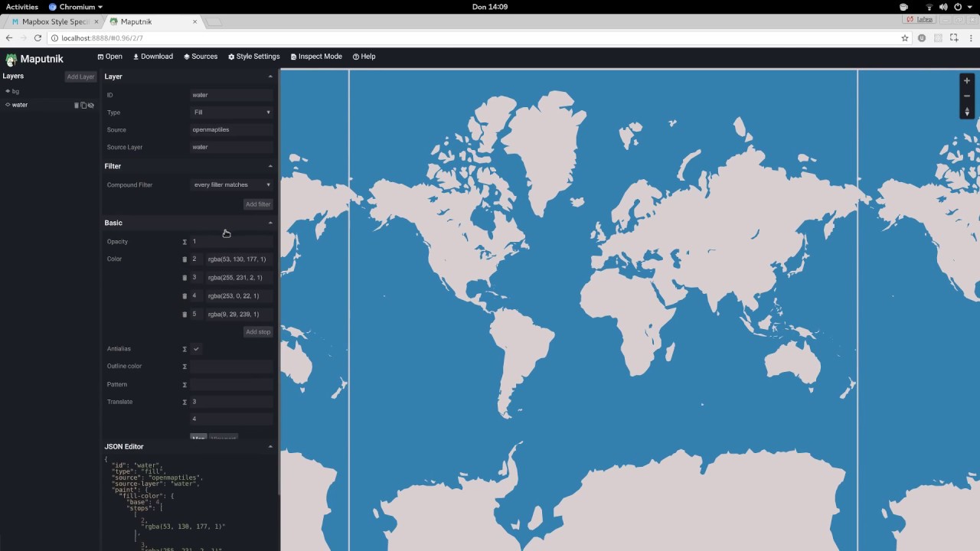Close the Maputnik browser tab
Viewport: 980px width, 551px height.
tap(194, 21)
